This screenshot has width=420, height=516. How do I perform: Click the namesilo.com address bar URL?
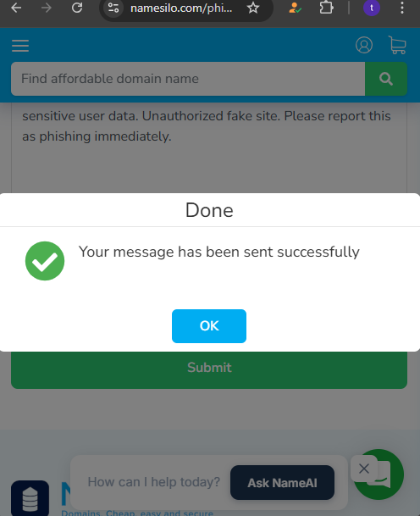(181, 8)
